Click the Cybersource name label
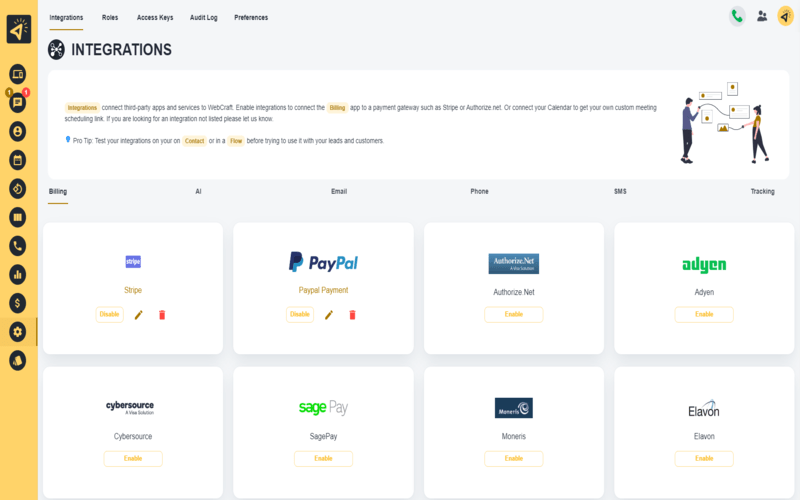The image size is (800, 500). [133, 437]
